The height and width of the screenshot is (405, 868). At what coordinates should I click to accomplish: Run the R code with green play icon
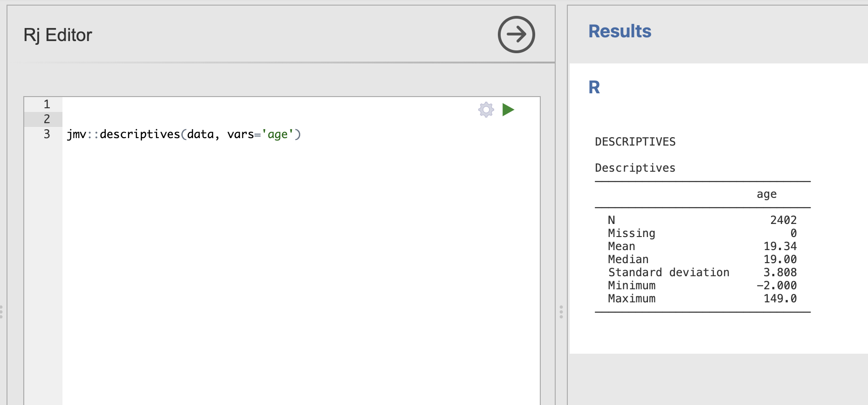click(508, 110)
